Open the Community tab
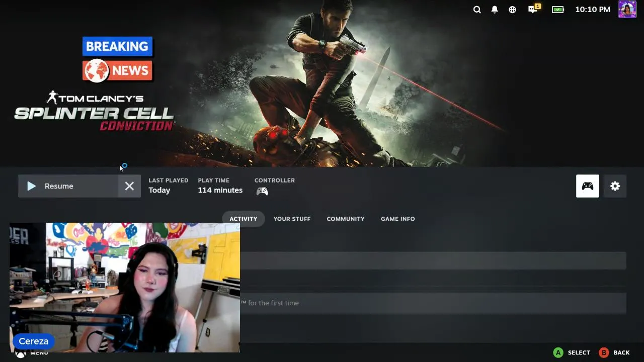644x362 pixels. point(346,219)
